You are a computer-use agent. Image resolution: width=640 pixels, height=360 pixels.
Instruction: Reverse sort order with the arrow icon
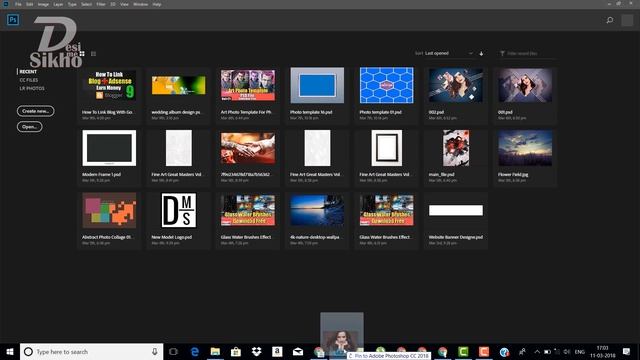coord(481,53)
